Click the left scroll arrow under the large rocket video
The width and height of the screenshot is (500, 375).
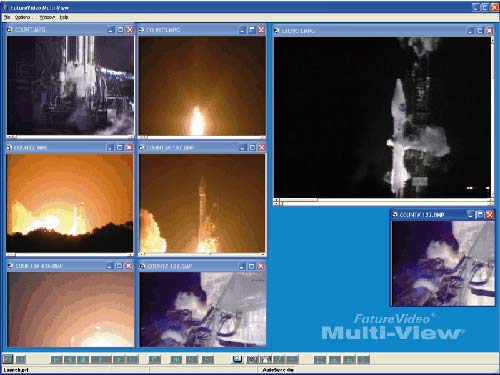[x=276, y=201]
